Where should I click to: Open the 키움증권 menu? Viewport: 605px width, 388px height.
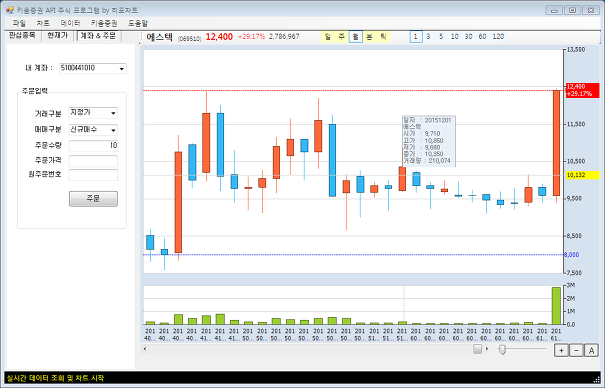104,23
